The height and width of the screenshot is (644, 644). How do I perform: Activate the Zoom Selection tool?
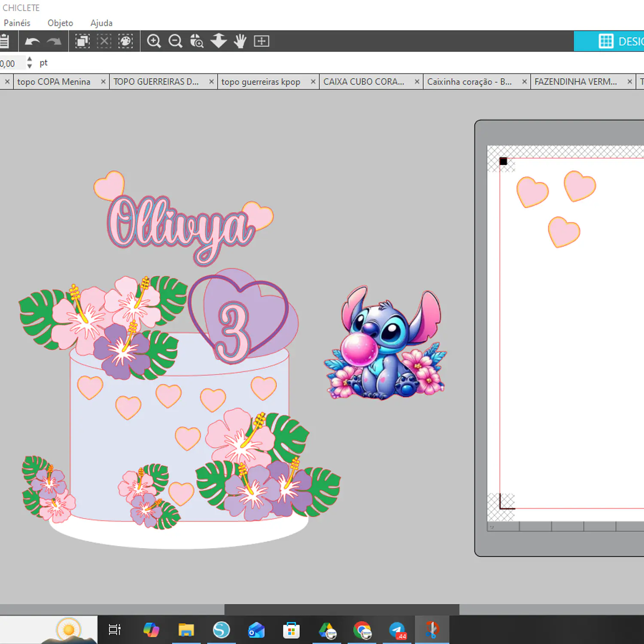point(197,41)
